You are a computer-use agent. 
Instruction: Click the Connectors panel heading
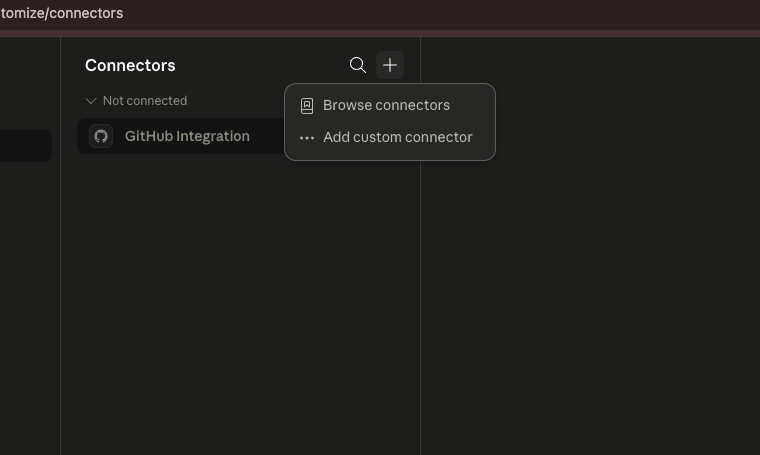coord(130,65)
